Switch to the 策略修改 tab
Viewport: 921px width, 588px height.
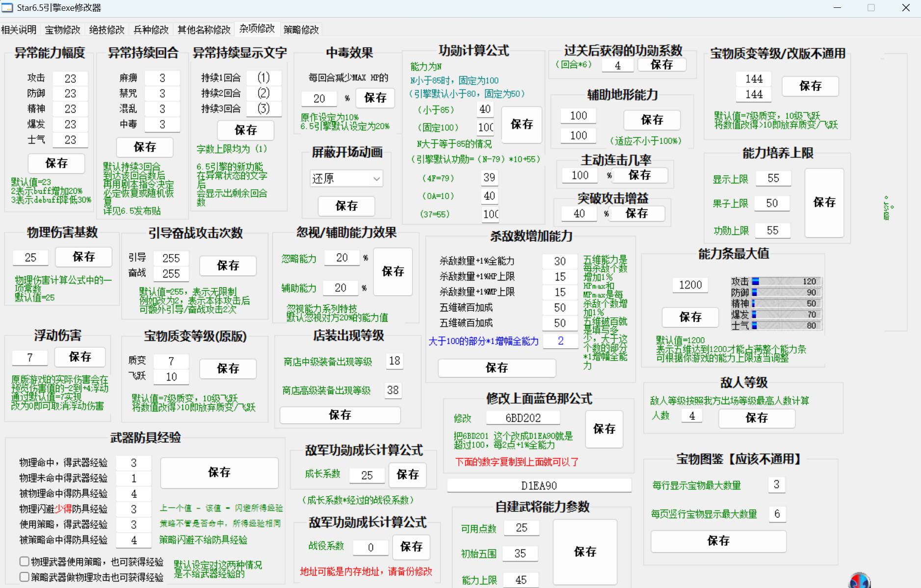(301, 29)
